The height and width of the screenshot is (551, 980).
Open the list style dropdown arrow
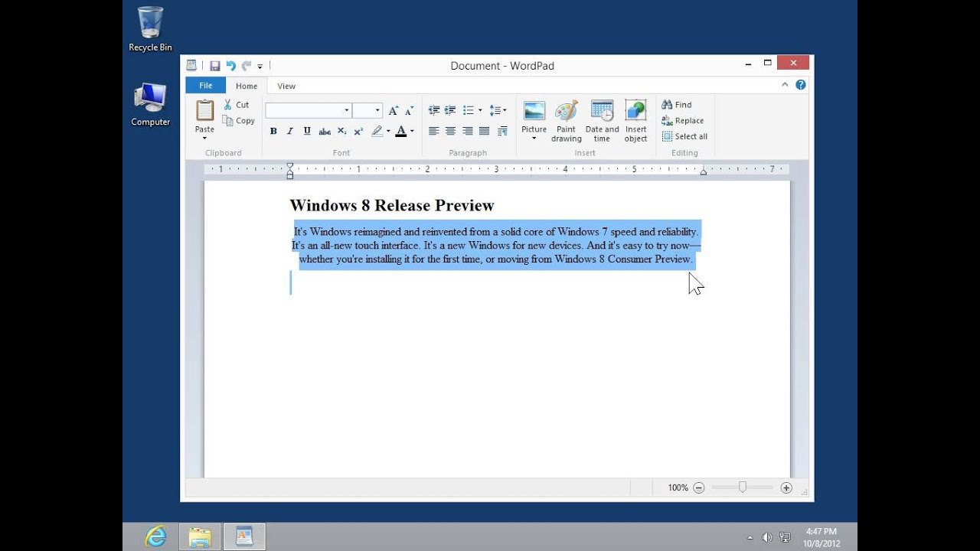[x=480, y=110]
